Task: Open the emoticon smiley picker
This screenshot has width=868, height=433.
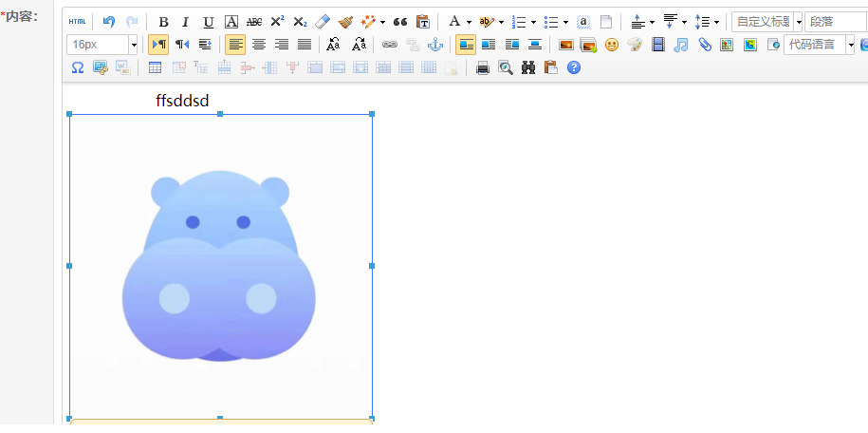Action: pyautogui.click(x=612, y=45)
